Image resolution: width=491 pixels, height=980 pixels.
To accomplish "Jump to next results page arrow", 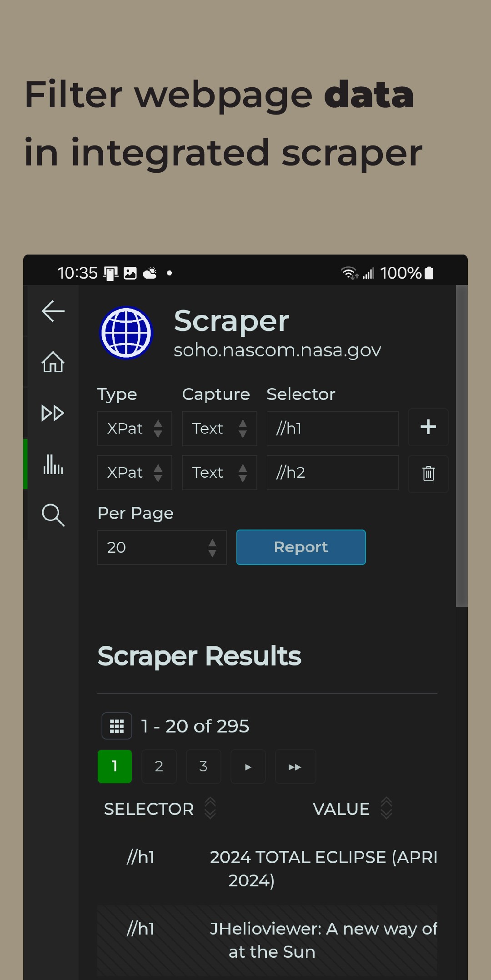I will [248, 767].
